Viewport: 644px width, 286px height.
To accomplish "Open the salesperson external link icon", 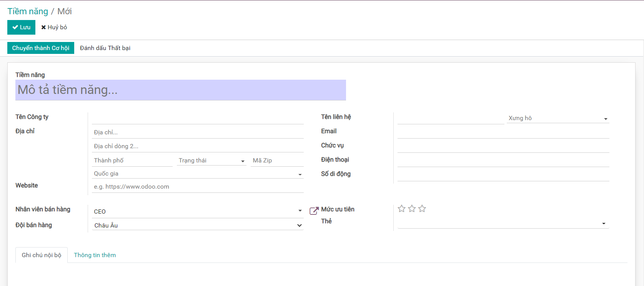I will (x=314, y=211).
